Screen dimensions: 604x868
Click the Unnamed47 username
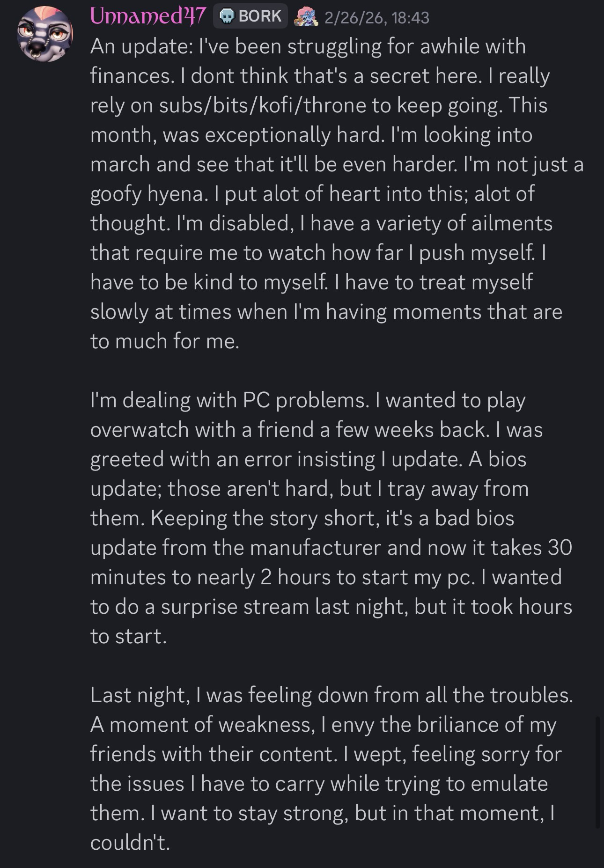pyautogui.click(x=147, y=17)
